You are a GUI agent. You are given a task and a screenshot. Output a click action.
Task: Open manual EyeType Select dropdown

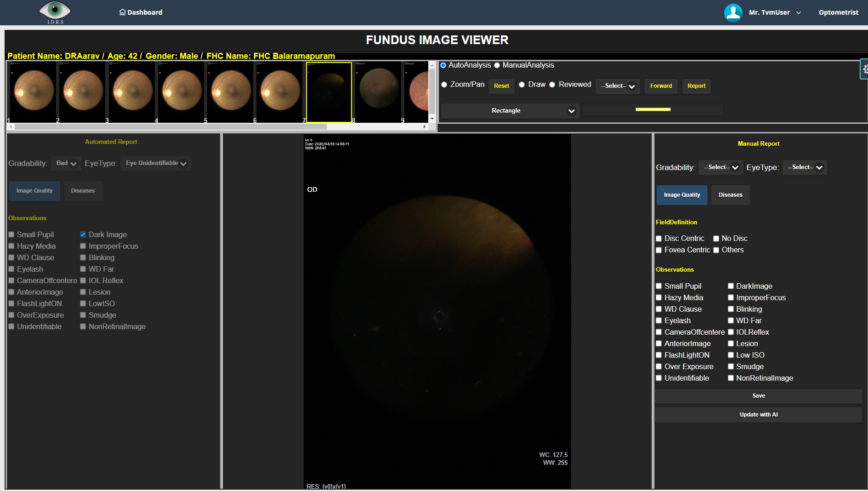pos(805,167)
